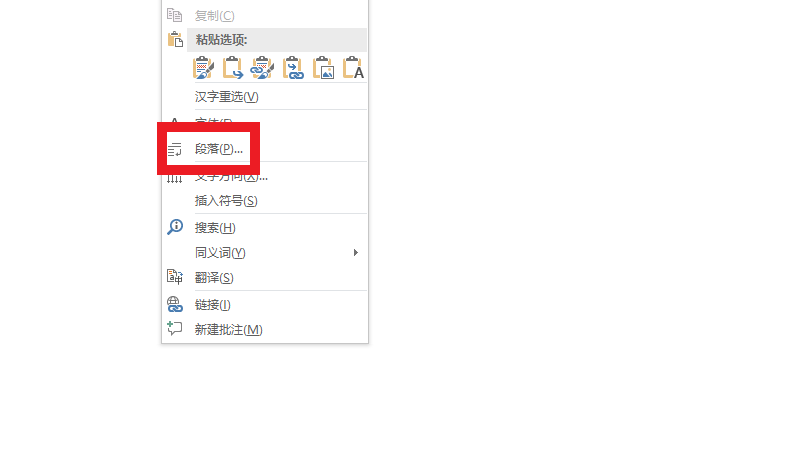This screenshot has width=800, height=450.
Task: Paste as Picture icon
Action: pyautogui.click(x=323, y=68)
